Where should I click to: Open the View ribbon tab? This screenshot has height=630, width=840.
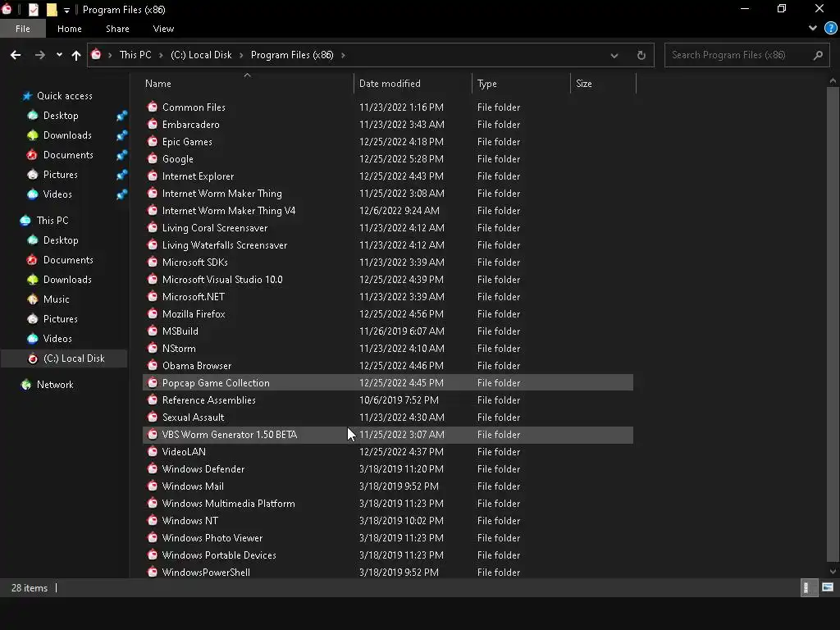point(163,29)
